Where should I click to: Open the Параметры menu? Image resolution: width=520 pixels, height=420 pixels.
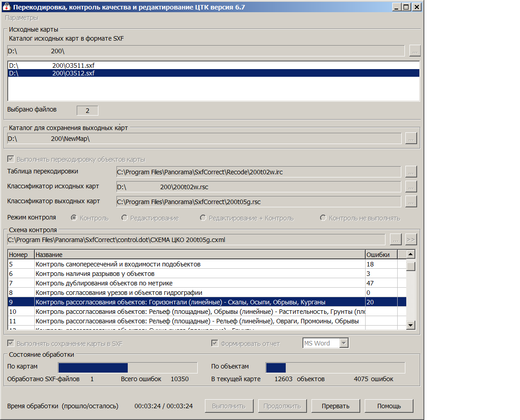(22, 18)
